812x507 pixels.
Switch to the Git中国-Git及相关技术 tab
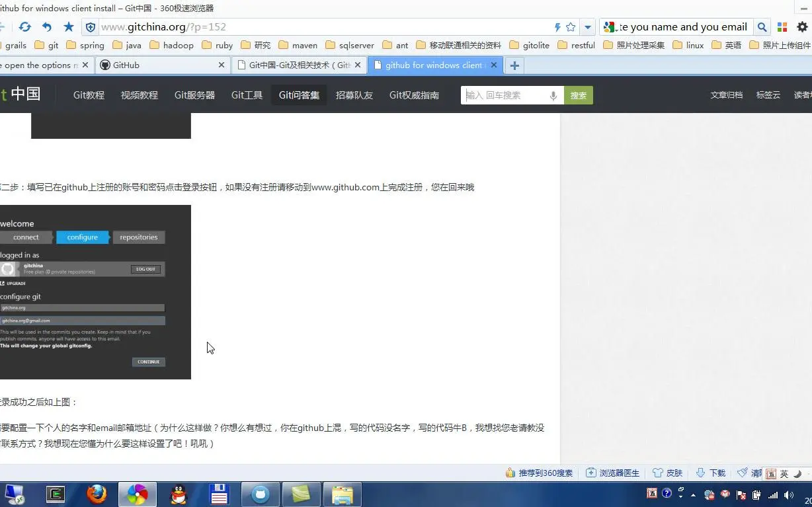pos(298,65)
